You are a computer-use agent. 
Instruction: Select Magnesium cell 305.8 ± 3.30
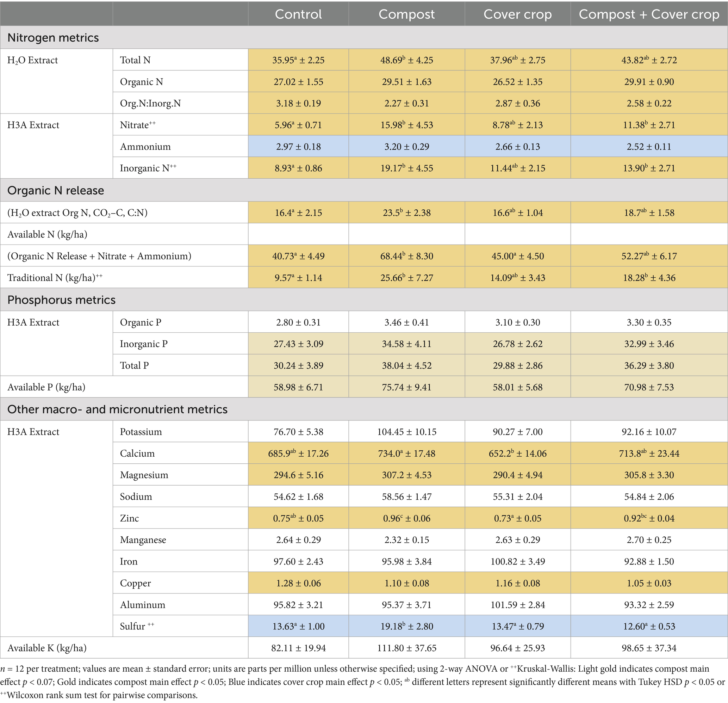(649, 475)
